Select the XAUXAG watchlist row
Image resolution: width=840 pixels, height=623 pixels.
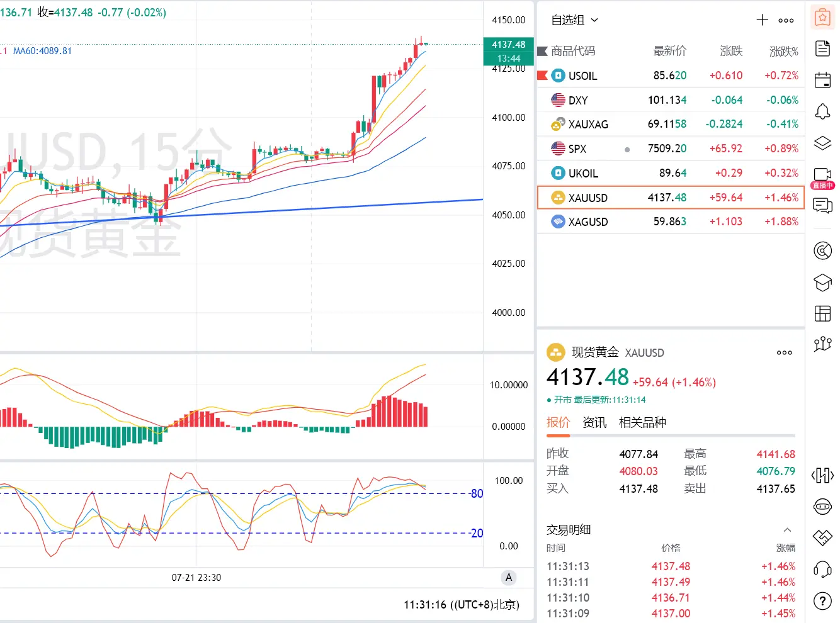click(671, 125)
